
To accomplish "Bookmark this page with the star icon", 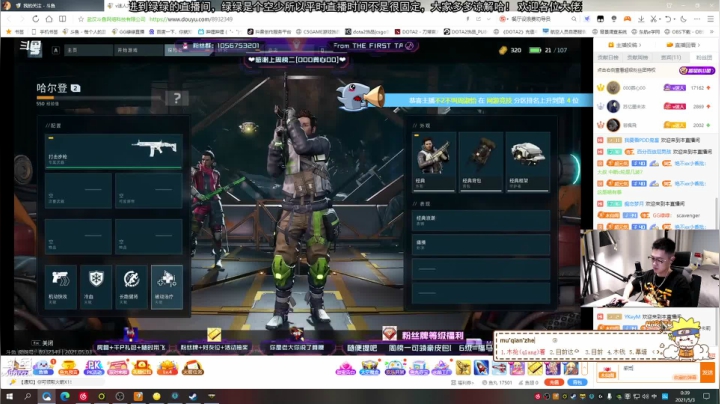I will click(81, 19).
